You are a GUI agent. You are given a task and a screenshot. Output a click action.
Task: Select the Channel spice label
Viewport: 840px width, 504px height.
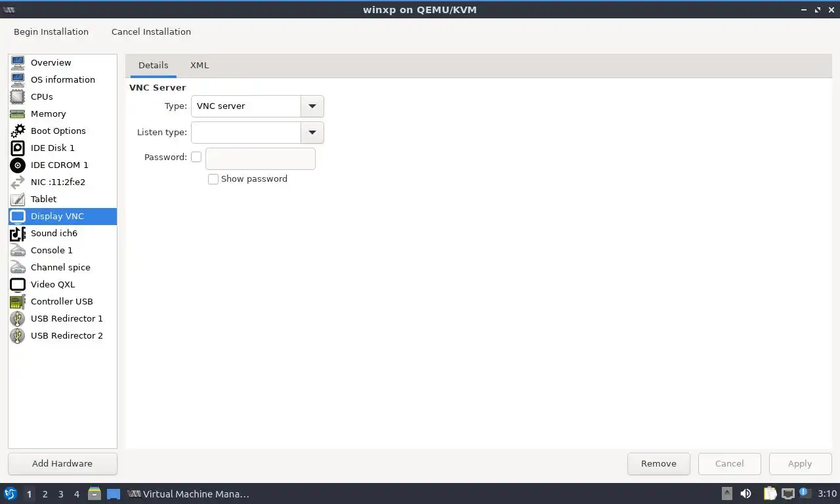[x=60, y=267]
